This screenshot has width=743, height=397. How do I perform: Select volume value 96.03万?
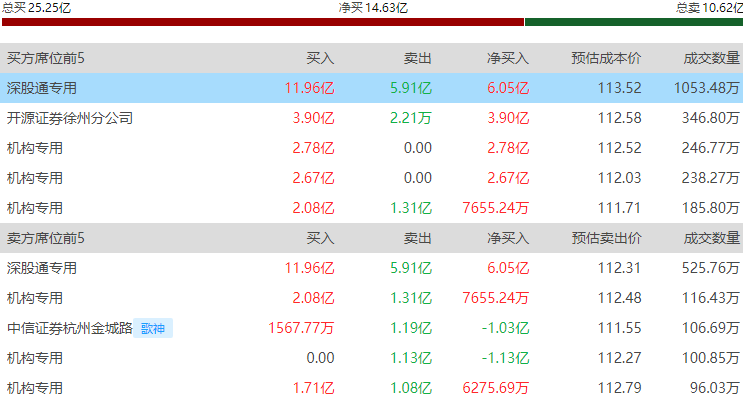[715, 388]
